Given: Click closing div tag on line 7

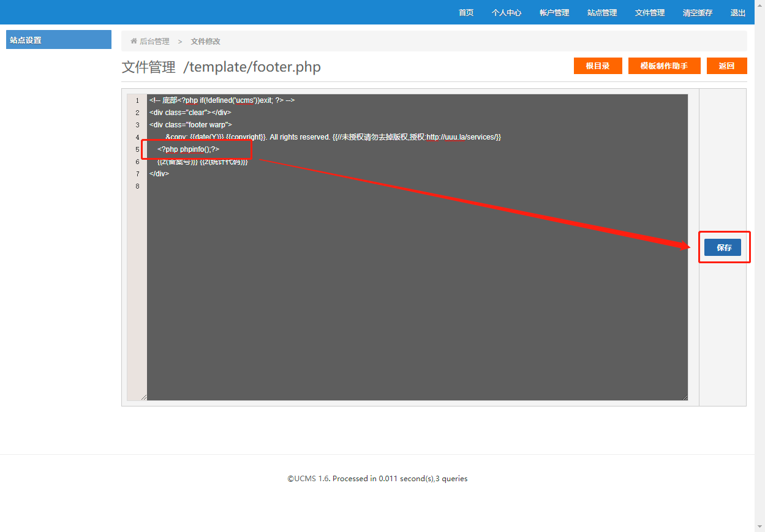Looking at the screenshot, I should (159, 174).
